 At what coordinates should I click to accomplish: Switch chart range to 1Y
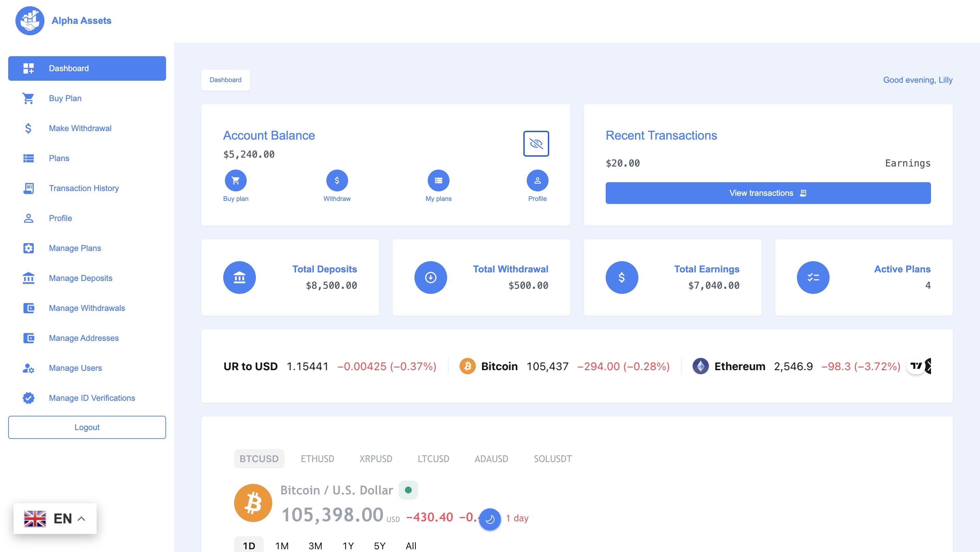coord(347,545)
